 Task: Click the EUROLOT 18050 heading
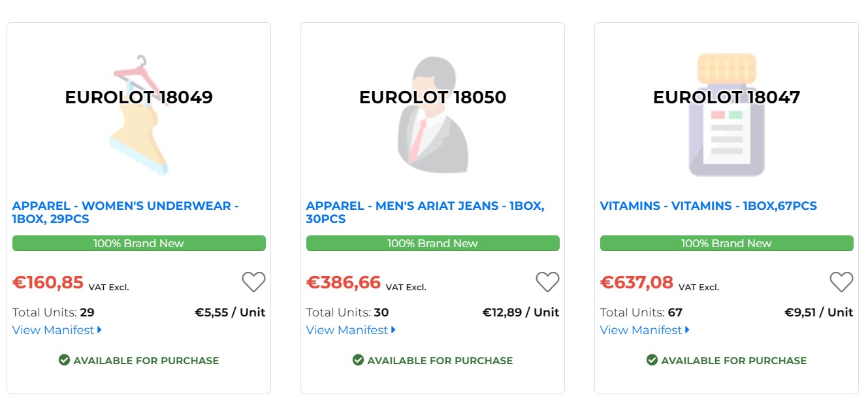[432, 97]
